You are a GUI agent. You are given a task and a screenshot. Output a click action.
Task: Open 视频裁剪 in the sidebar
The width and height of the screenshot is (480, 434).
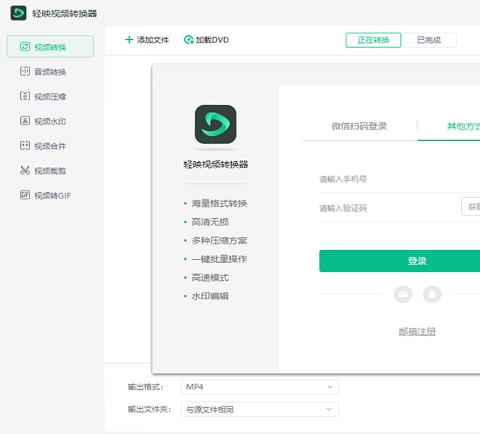tap(50, 170)
